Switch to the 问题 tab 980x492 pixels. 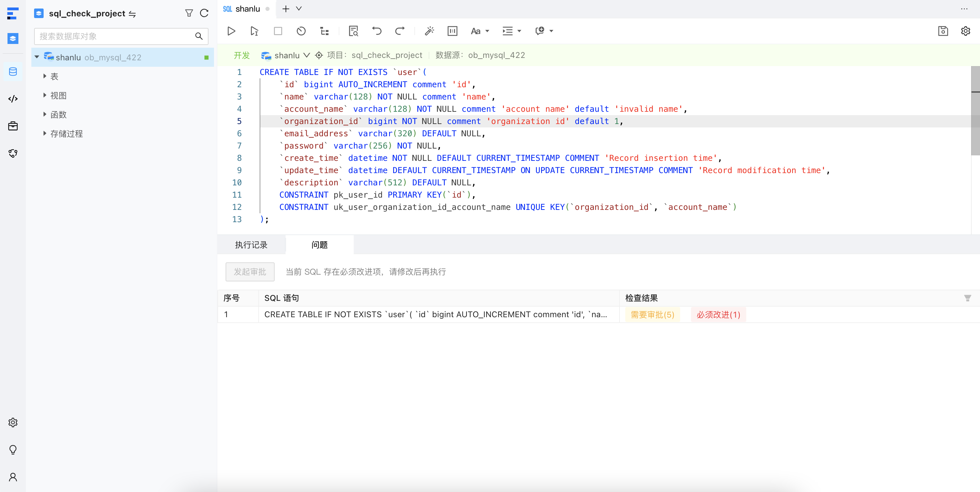320,245
